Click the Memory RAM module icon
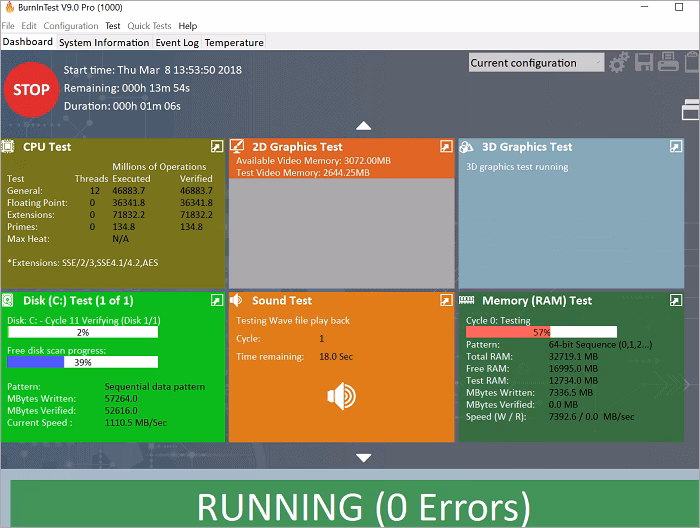The height and width of the screenshot is (528, 700). pyautogui.click(x=467, y=300)
